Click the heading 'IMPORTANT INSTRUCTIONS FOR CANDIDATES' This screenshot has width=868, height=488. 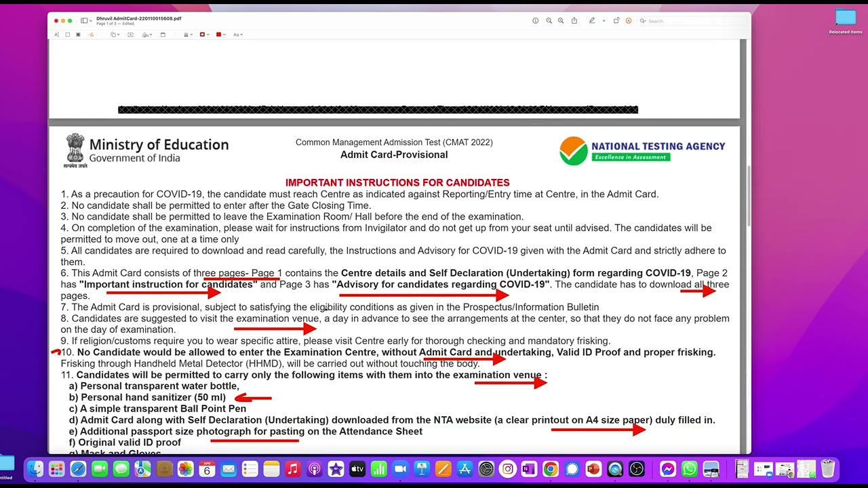[397, 182]
